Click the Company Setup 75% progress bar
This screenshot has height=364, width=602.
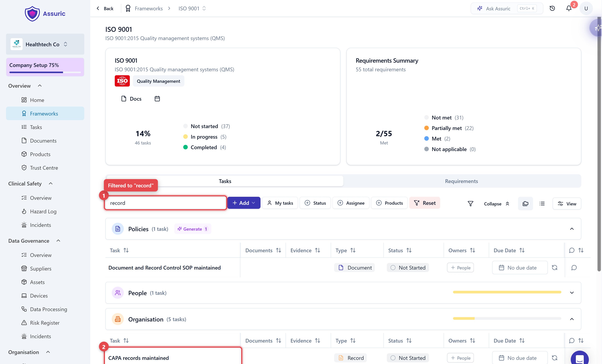(x=45, y=72)
